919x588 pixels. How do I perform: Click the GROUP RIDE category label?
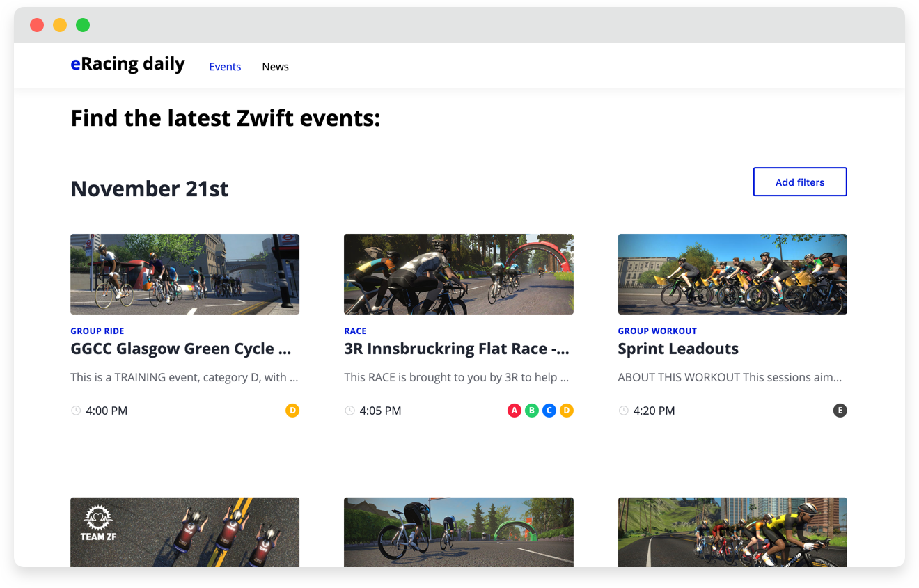click(x=97, y=331)
